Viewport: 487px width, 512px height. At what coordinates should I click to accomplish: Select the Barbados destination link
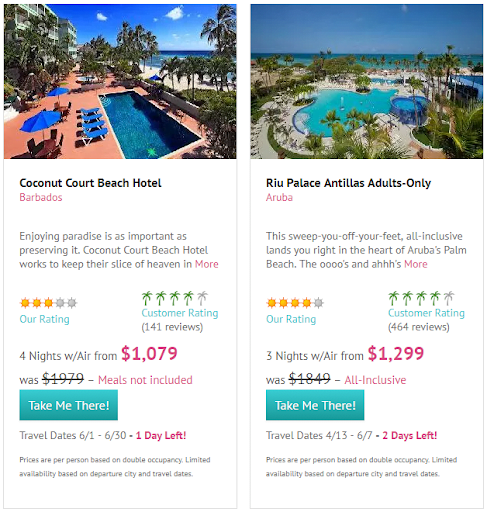(x=41, y=197)
